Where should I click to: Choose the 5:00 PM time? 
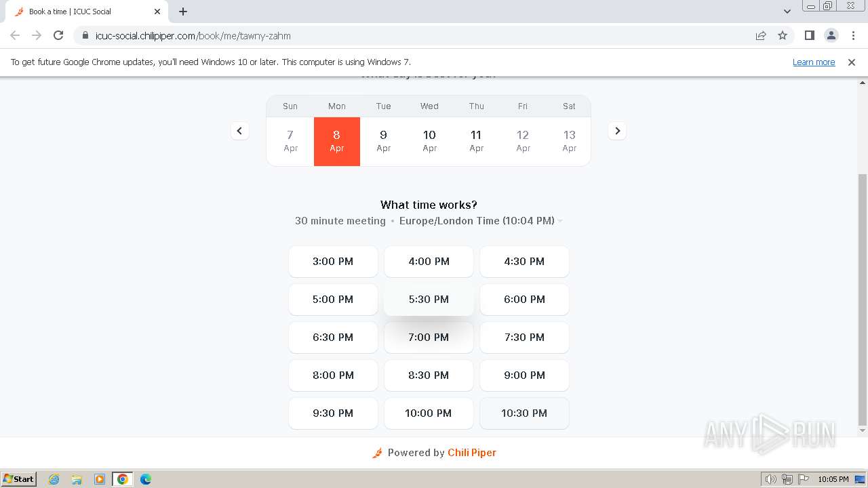tap(333, 299)
